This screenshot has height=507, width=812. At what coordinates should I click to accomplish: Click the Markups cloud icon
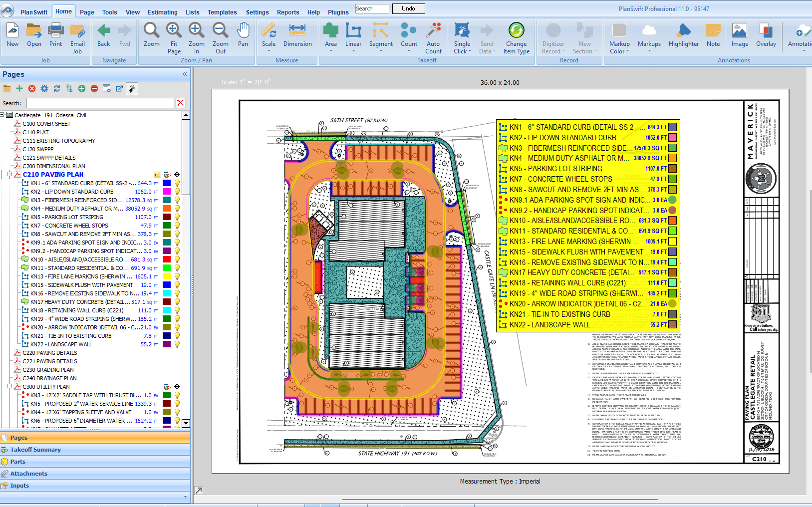coord(649,31)
